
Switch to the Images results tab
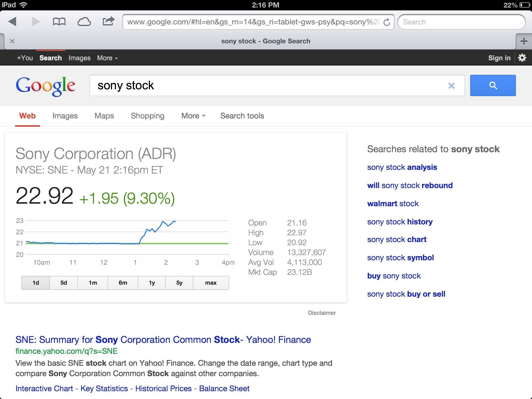65,116
